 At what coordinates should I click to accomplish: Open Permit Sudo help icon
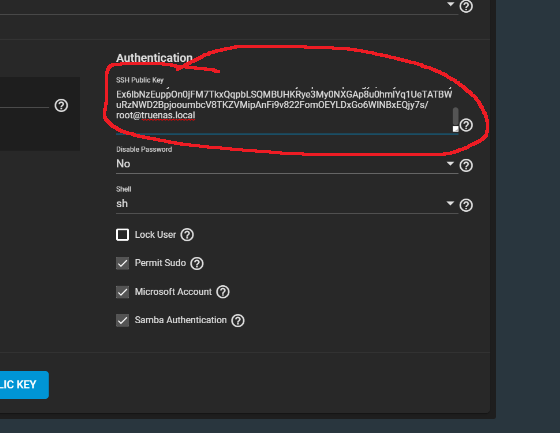(x=197, y=263)
